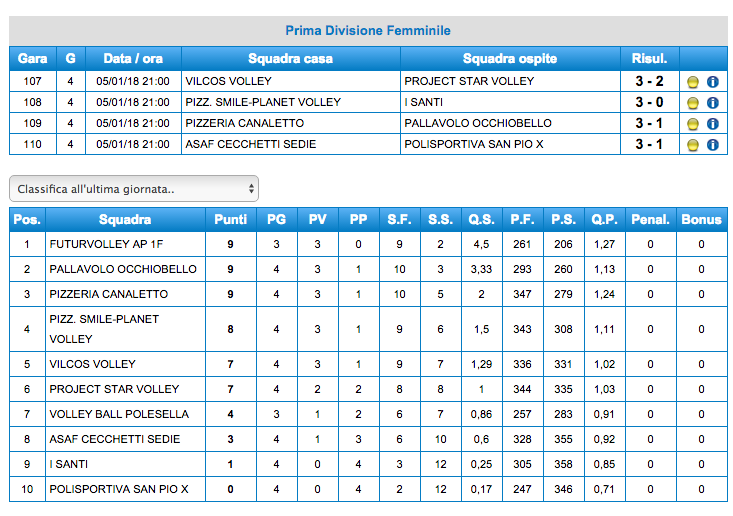Click the blue info icon for match 107
Viewport: 733px width, 516px height.
pyautogui.click(x=712, y=82)
